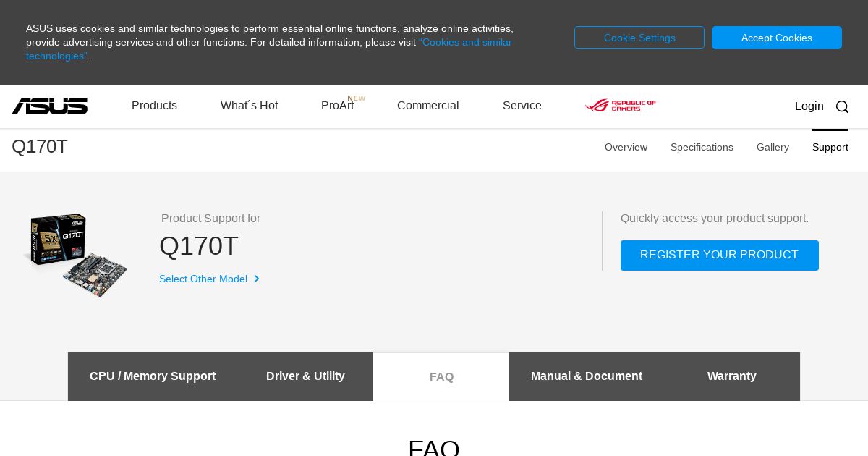
Task: Open the Commercial menu
Action: (427, 106)
